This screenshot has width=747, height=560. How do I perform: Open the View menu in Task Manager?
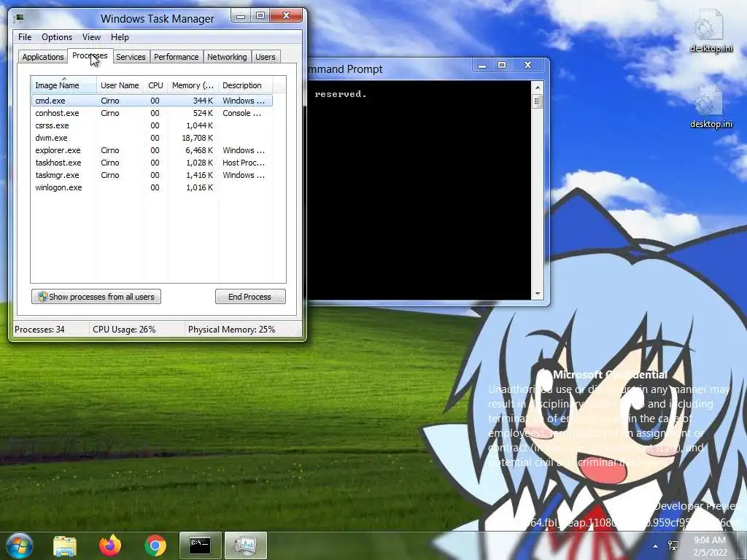[x=91, y=37]
